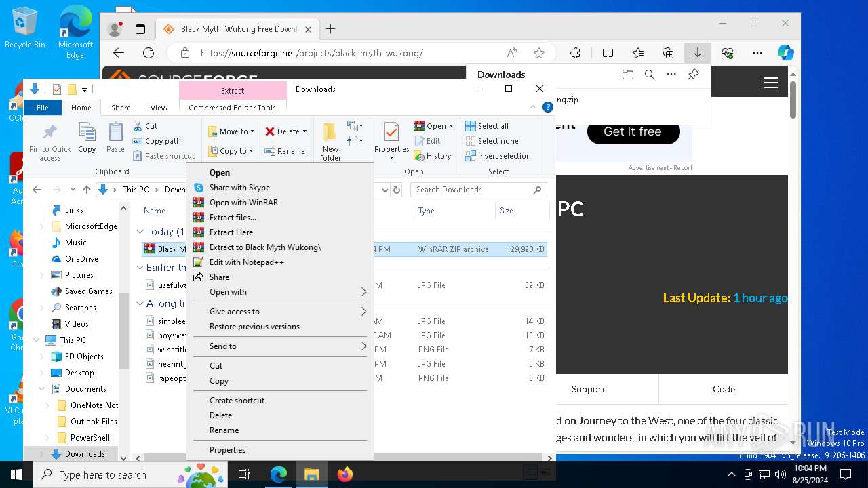The image size is (868, 488).
Task: Select 3D Objects in navigation pane
Action: click(84, 357)
